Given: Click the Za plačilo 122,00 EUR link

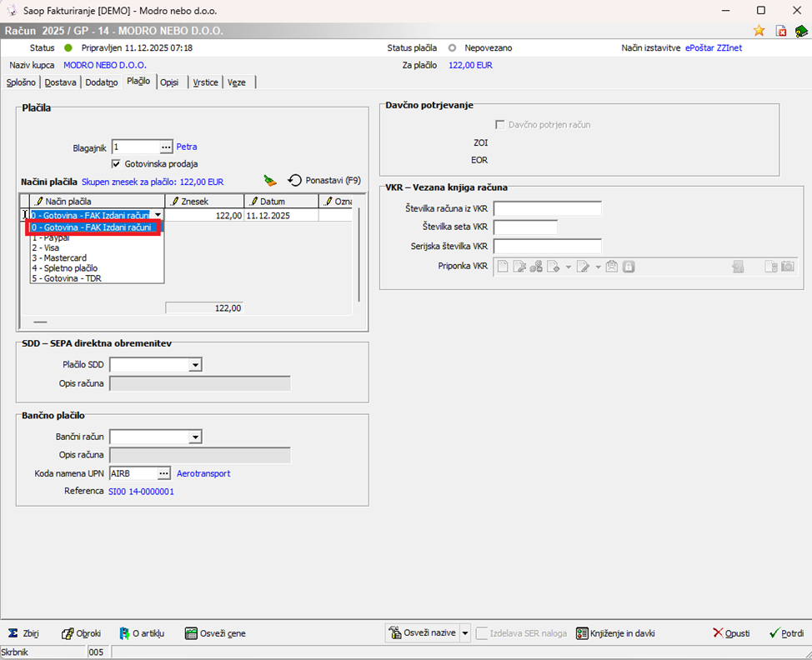Looking at the screenshot, I should pyautogui.click(x=470, y=65).
